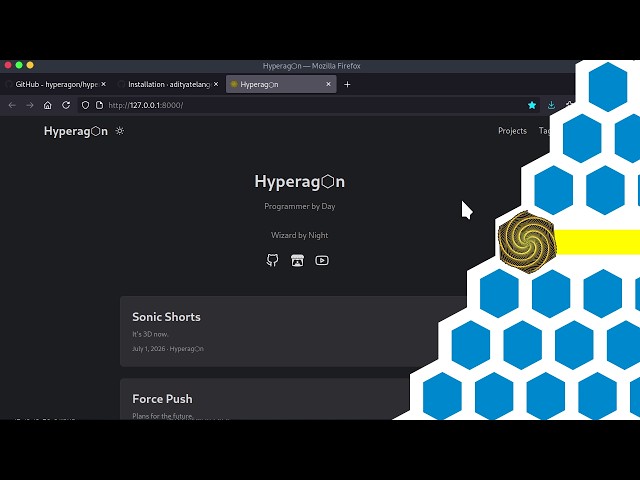Open the Projects navigation link
The image size is (640, 480).
tap(512, 131)
